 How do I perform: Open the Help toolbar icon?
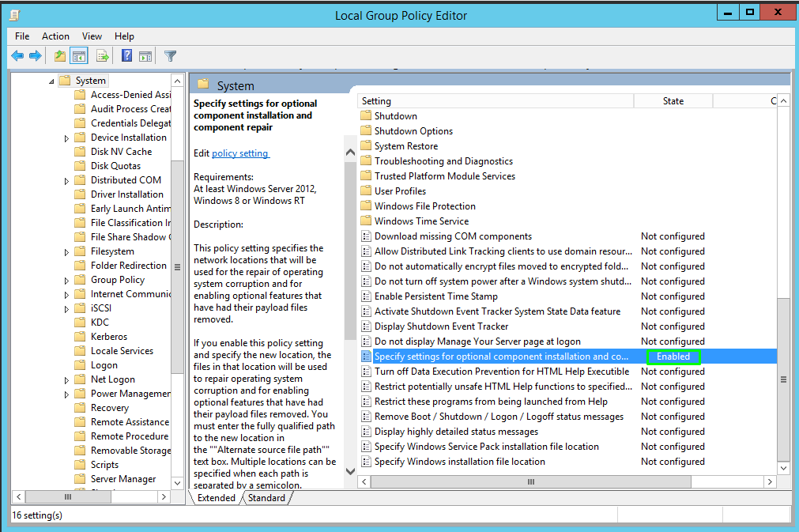click(127, 55)
